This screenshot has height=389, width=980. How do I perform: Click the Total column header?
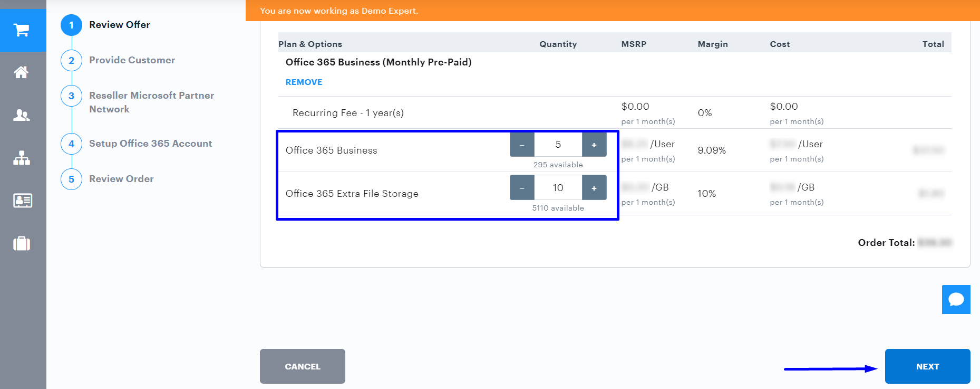point(933,44)
